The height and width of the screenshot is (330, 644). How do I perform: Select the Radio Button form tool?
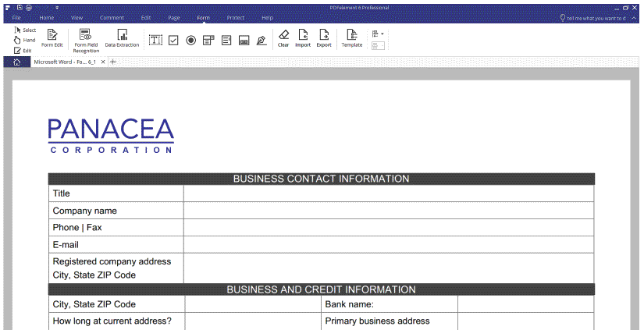[191, 40]
